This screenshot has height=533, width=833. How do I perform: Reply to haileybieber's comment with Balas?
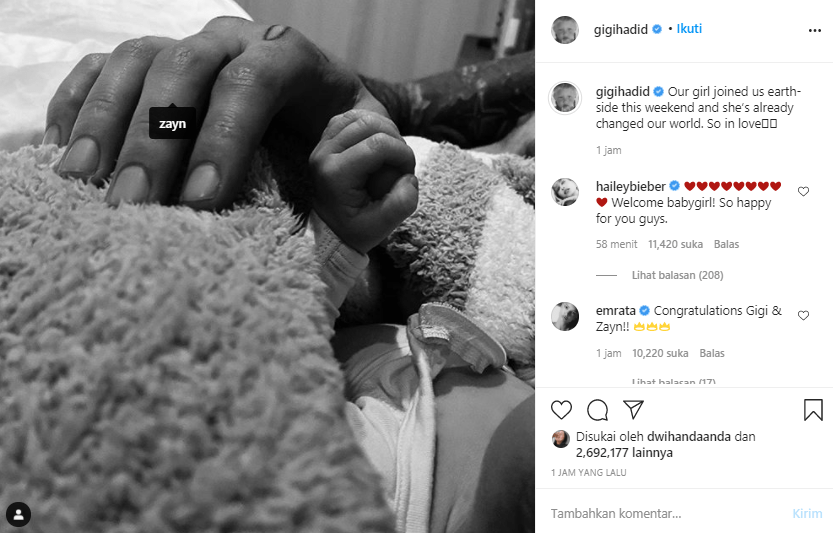coord(726,244)
